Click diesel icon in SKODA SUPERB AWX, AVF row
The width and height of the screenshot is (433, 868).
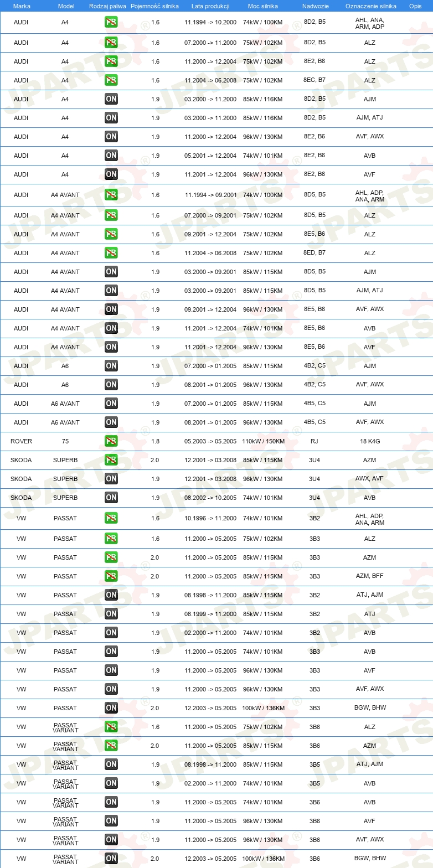(x=111, y=479)
